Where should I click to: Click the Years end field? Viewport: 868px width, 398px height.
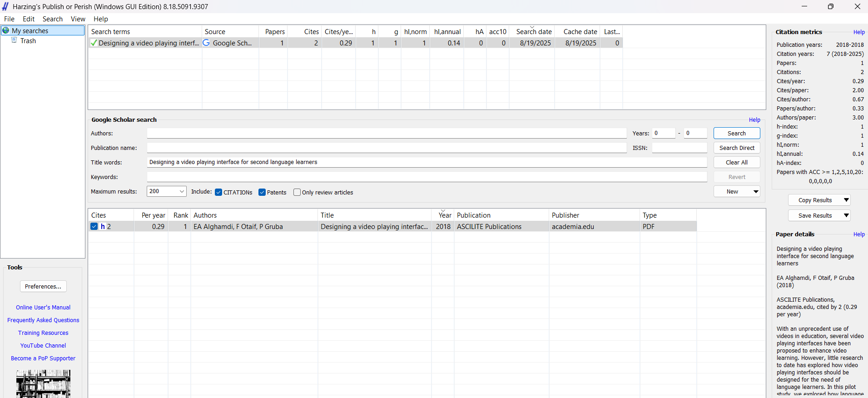[x=695, y=133]
